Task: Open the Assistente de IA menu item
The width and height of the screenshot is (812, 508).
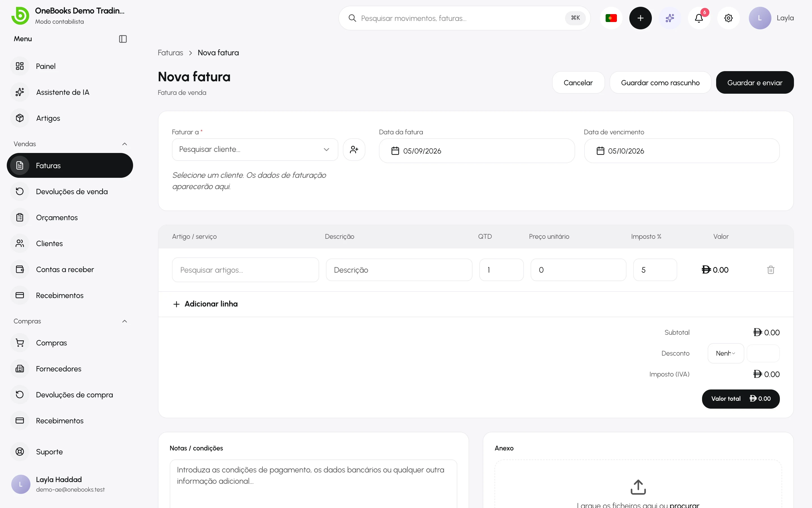Action: [70, 92]
